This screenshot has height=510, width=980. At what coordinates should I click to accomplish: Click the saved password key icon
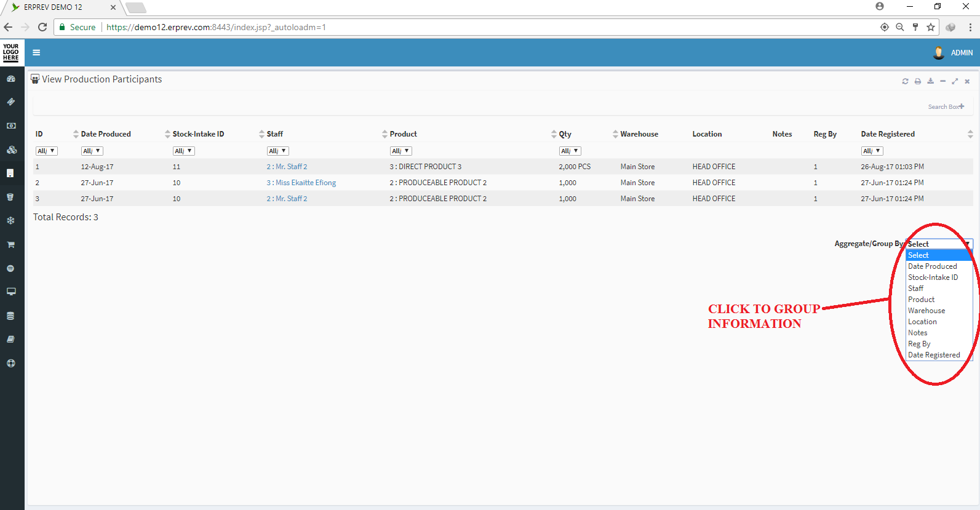point(915,27)
